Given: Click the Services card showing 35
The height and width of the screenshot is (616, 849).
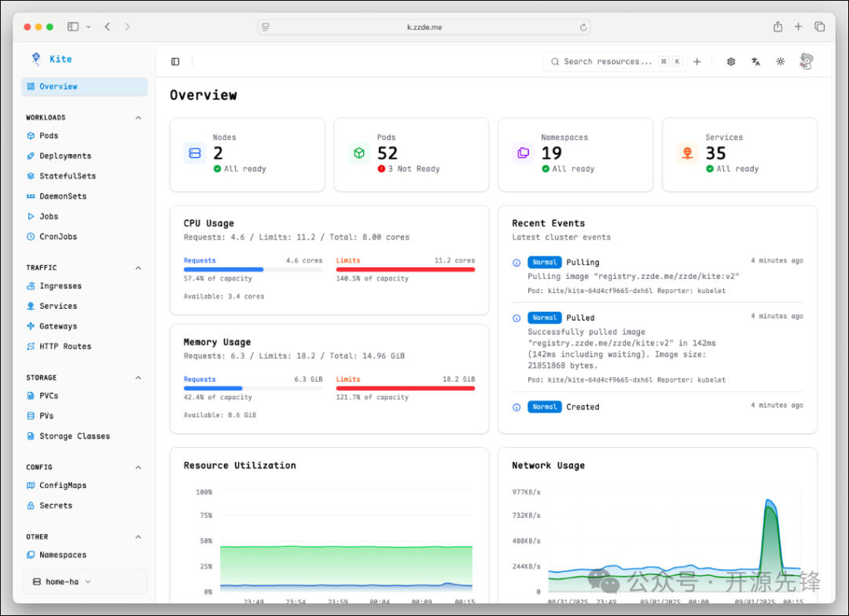Looking at the screenshot, I should [739, 154].
